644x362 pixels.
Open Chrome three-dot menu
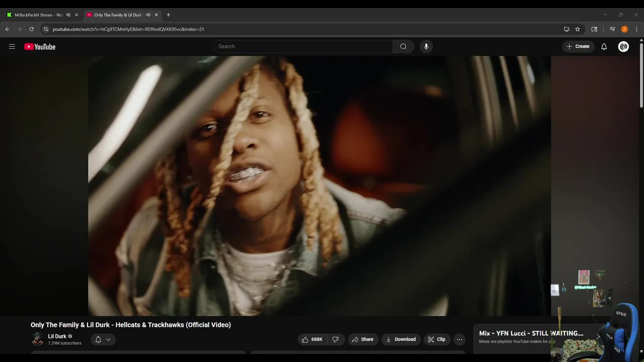(x=636, y=29)
